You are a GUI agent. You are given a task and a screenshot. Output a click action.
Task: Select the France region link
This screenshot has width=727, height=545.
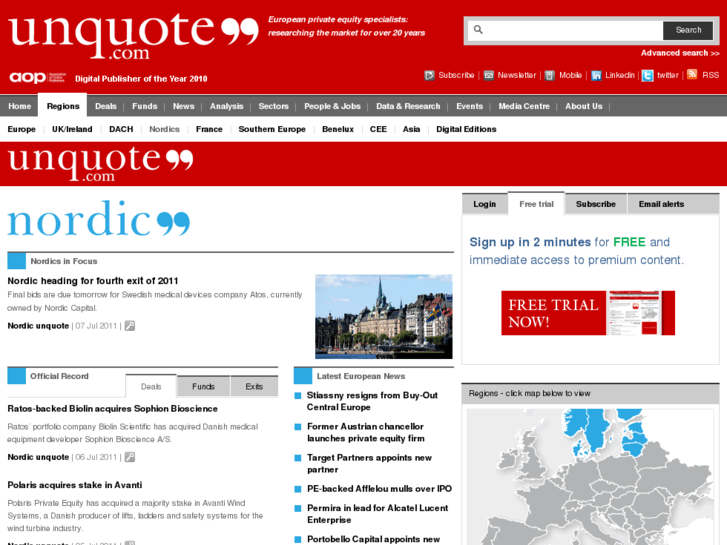(x=209, y=129)
